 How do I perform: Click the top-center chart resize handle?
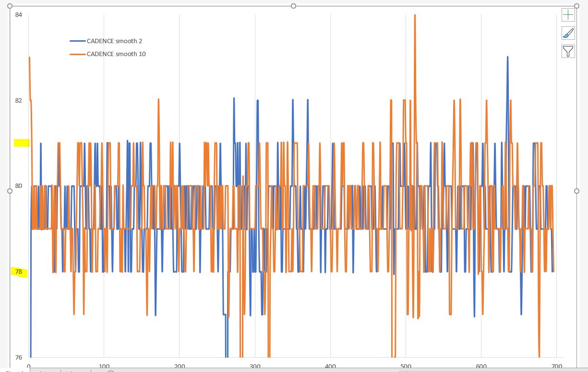pyautogui.click(x=293, y=6)
